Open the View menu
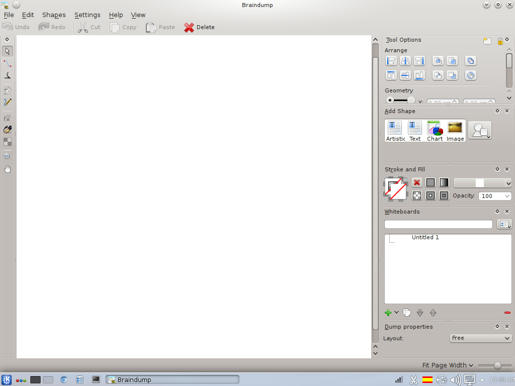Image resolution: width=515 pixels, height=386 pixels. [x=138, y=15]
